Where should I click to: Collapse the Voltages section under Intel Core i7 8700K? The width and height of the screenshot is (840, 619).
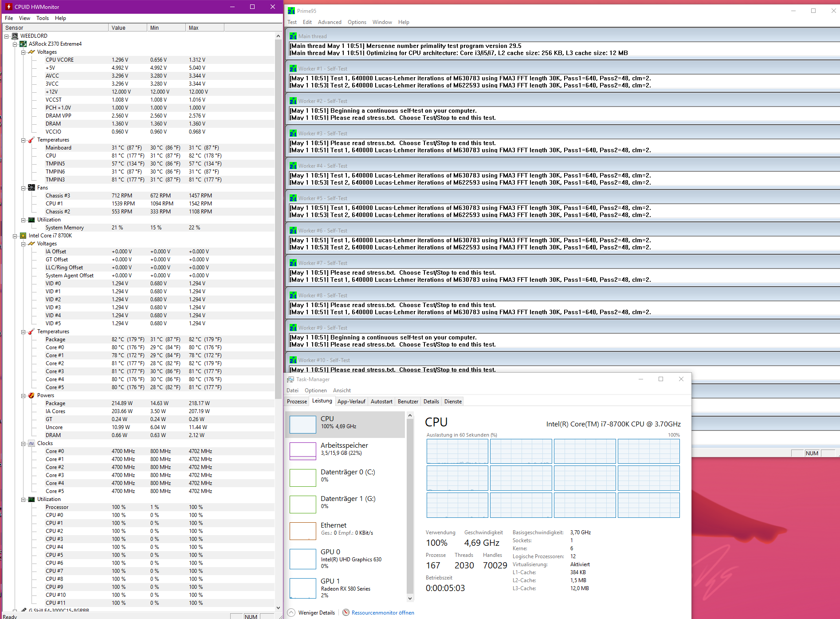[x=24, y=244]
